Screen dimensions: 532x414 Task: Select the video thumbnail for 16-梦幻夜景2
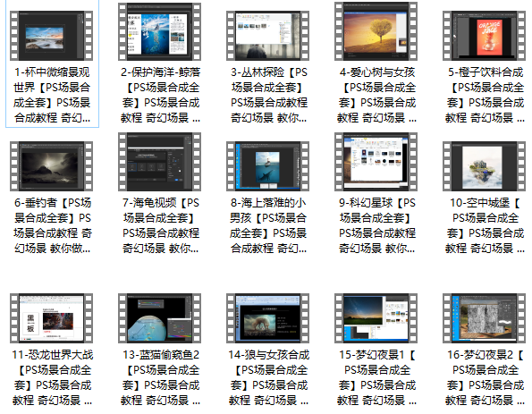[x=484, y=318]
